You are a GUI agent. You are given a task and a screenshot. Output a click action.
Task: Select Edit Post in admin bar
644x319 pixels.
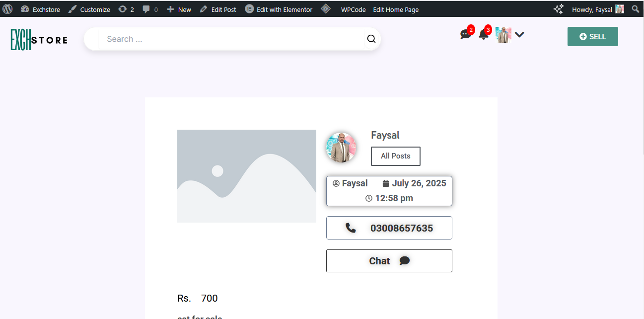218,9
